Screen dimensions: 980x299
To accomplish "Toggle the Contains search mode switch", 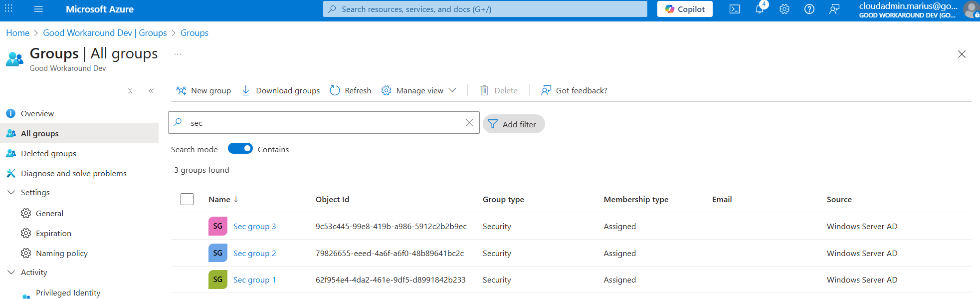I will (x=240, y=149).
